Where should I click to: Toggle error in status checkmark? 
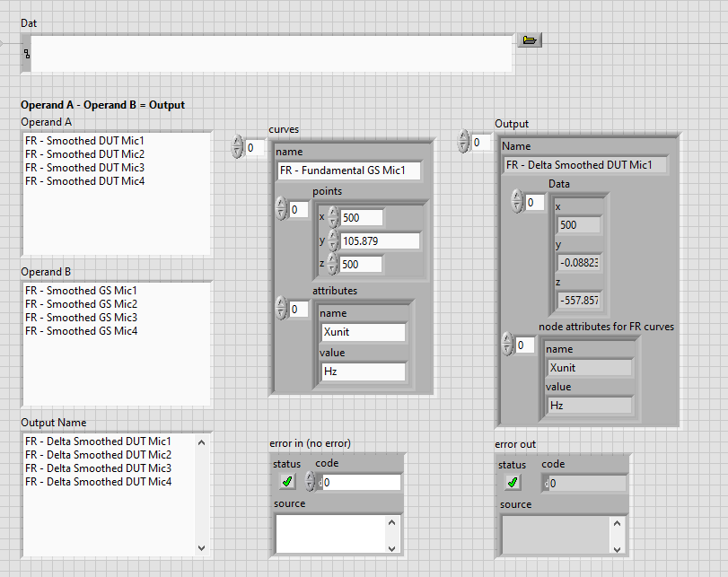287,482
